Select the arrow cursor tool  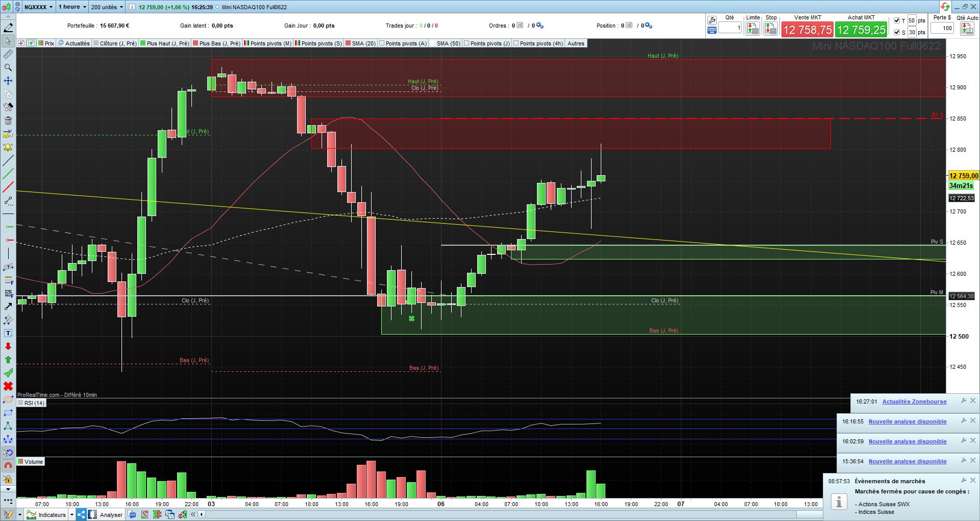tap(8, 41)
